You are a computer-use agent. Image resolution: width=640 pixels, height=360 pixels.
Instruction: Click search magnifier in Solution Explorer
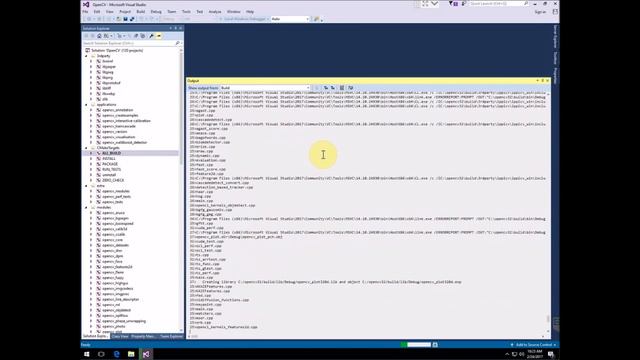point(177,43)
